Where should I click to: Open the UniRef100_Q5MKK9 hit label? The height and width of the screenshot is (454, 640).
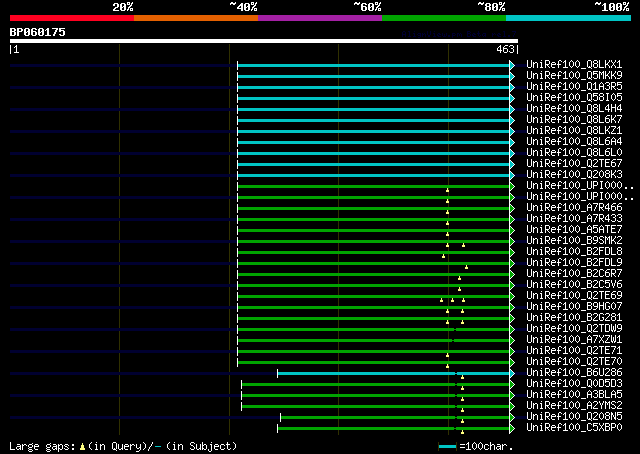[x=574, y=76]
